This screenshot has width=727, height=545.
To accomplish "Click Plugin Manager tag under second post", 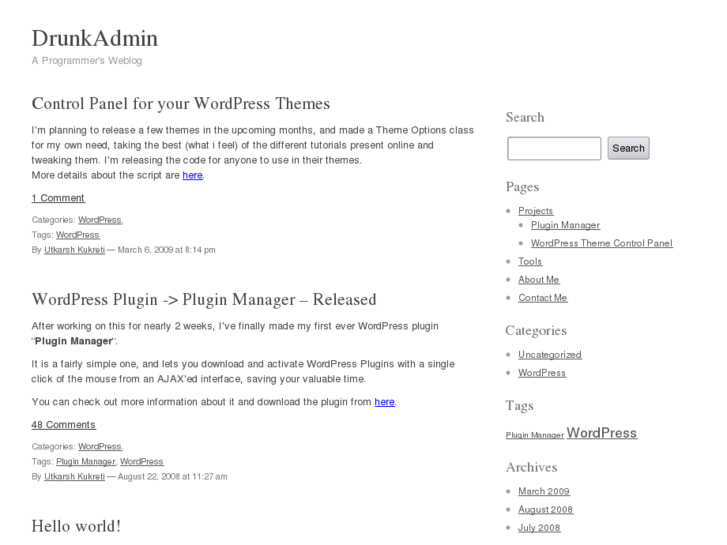I will tap(85, 462).
